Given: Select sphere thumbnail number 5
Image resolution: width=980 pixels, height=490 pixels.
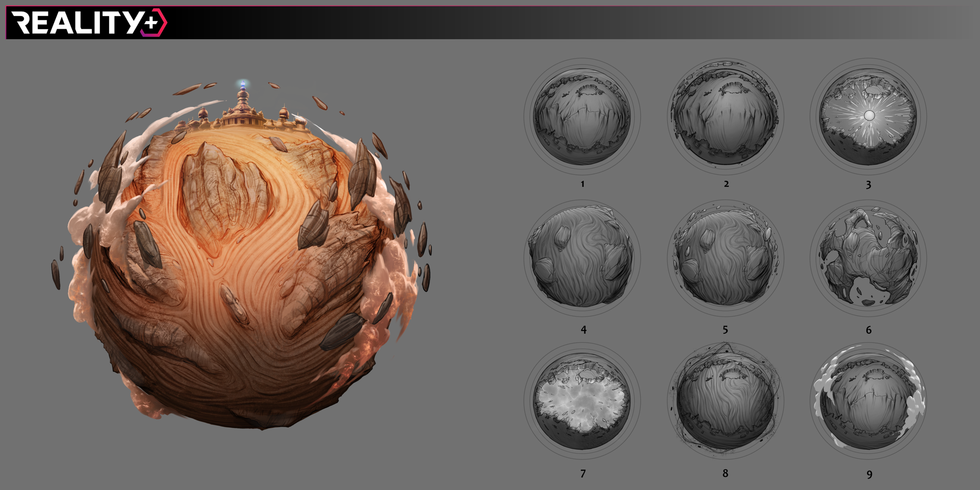Looking at the screenshot, I should click(726, 258).
